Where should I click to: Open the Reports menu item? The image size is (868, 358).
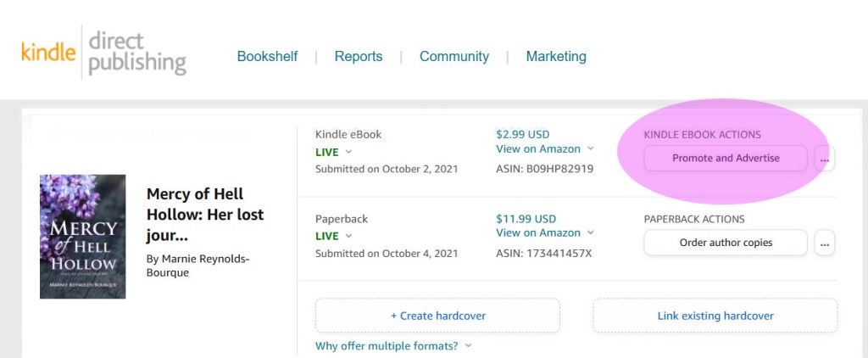coord(358,57)
